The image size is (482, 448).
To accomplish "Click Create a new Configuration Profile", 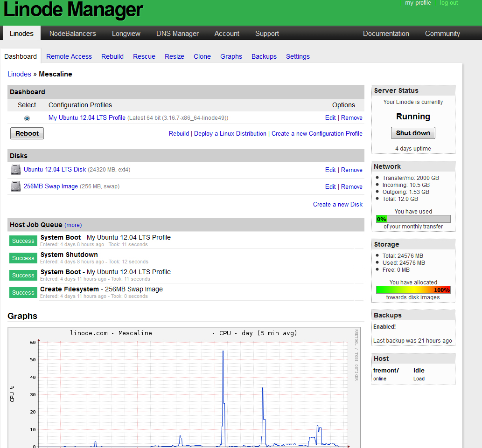I will [317, 134].
